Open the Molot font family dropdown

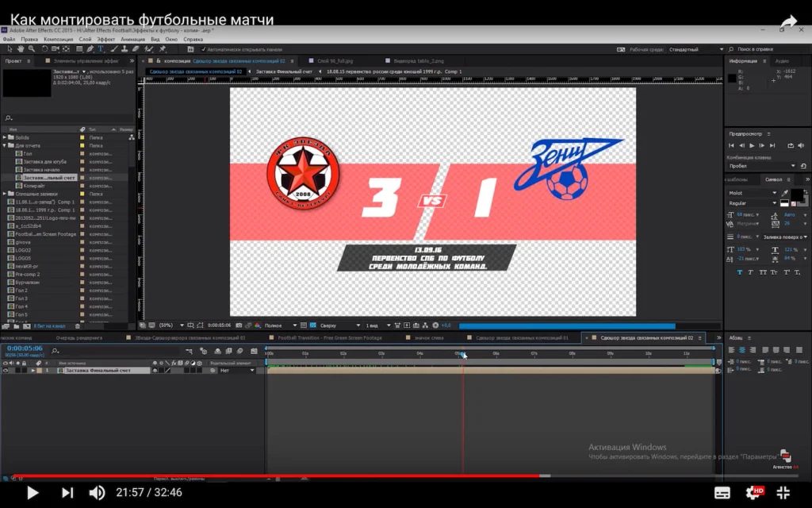[x=752, y=193]
